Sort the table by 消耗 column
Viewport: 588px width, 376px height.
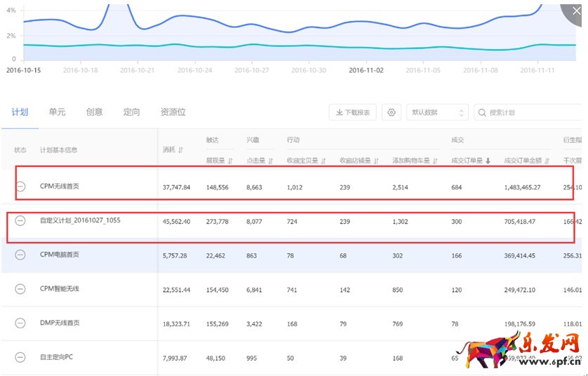173,149
